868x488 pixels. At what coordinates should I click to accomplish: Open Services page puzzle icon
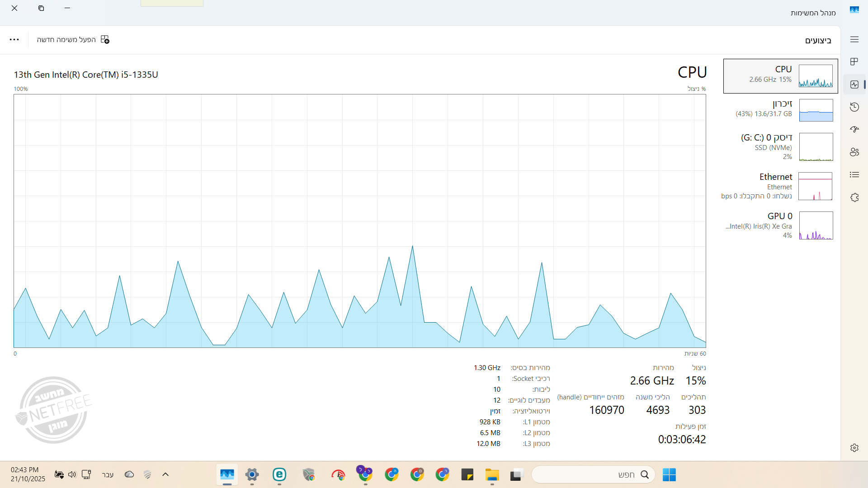click(854, 197)
